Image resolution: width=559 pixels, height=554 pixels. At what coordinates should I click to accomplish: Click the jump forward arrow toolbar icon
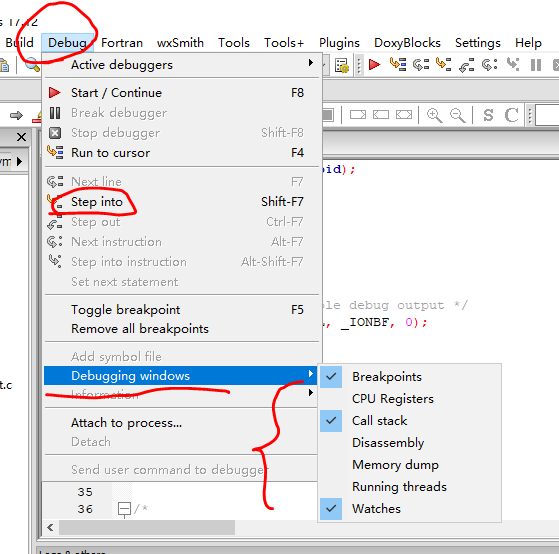pos(16,116)
